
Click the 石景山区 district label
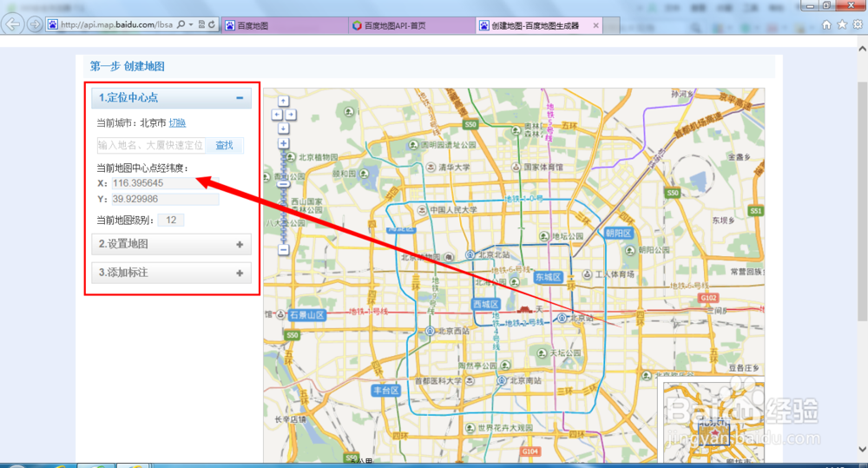point(307,314)
